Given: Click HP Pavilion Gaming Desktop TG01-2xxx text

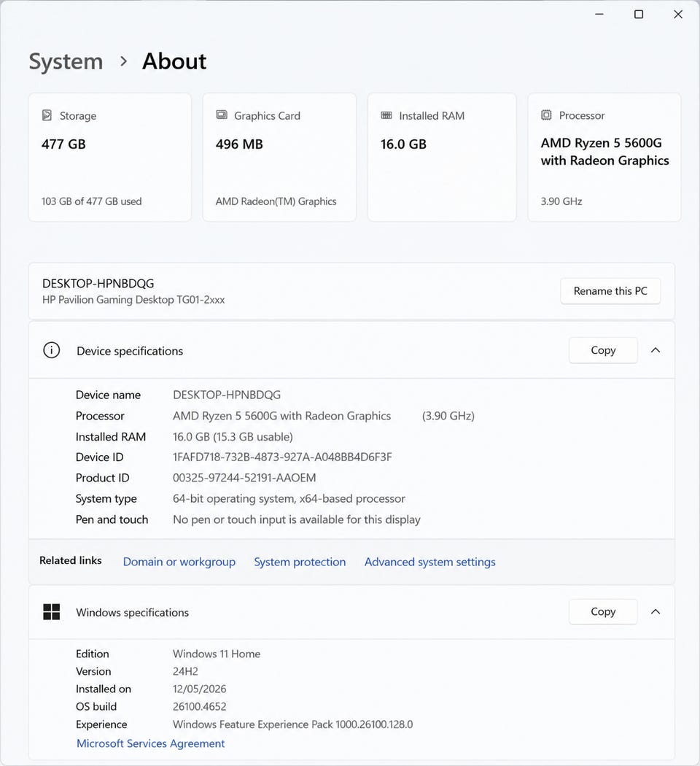Looking at the screenshot, I should pos(133,300).
